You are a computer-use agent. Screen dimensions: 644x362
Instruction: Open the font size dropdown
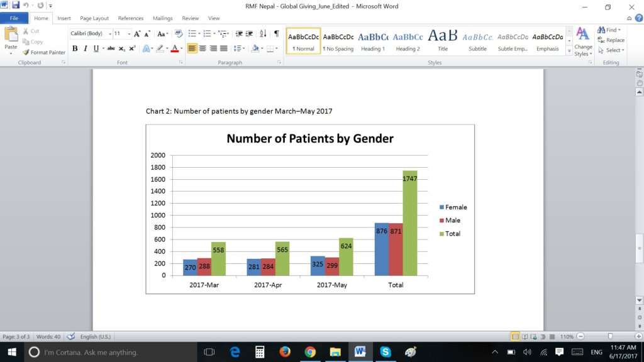pyautogui.click(x=129, y=34)
